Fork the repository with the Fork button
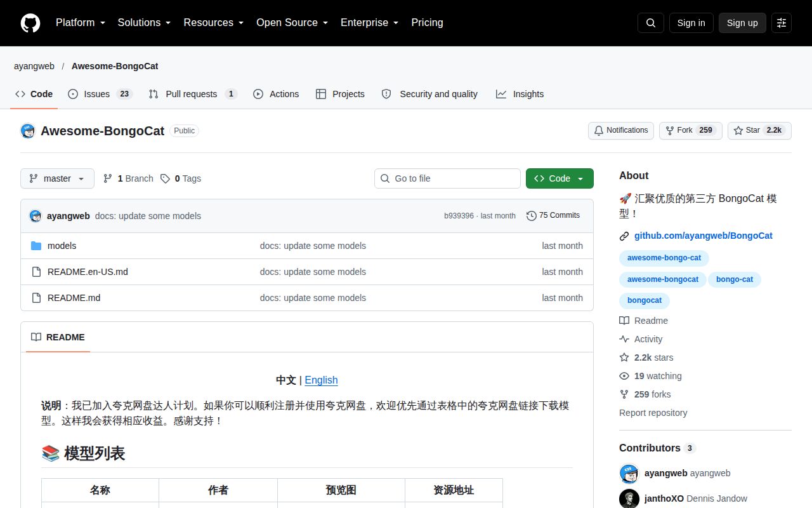 pyautogui.click(x=691, y=131)
